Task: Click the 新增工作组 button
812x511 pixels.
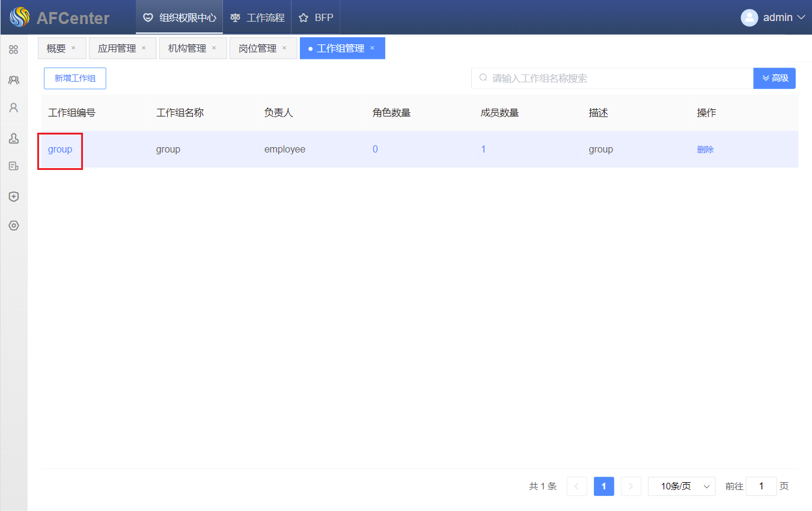Action: 75,78
